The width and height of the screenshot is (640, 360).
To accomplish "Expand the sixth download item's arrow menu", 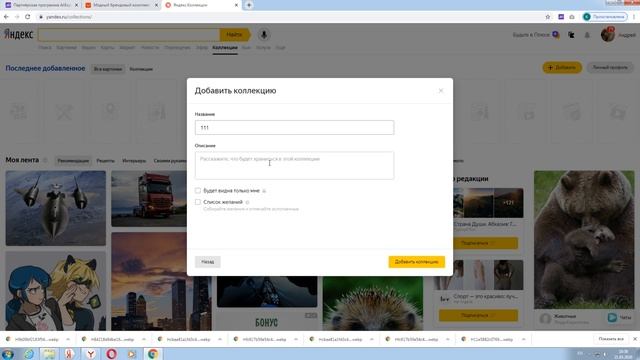I will [447, 339].
